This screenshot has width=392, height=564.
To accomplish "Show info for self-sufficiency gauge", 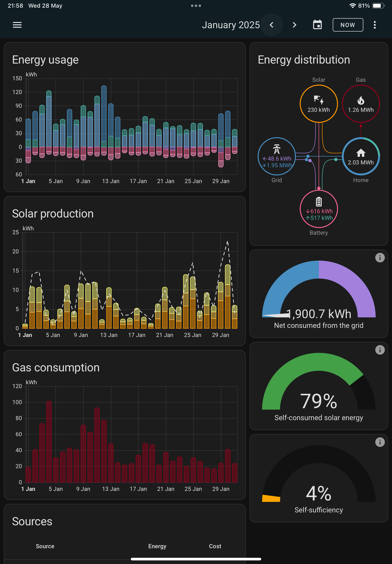I will (380, 442).
